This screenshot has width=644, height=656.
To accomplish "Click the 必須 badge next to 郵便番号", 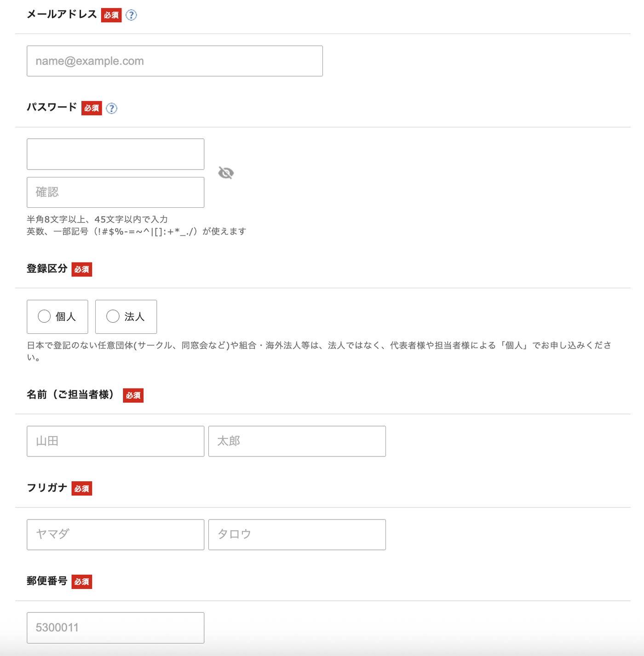I will pyautogui.click(x=82, y=582).
